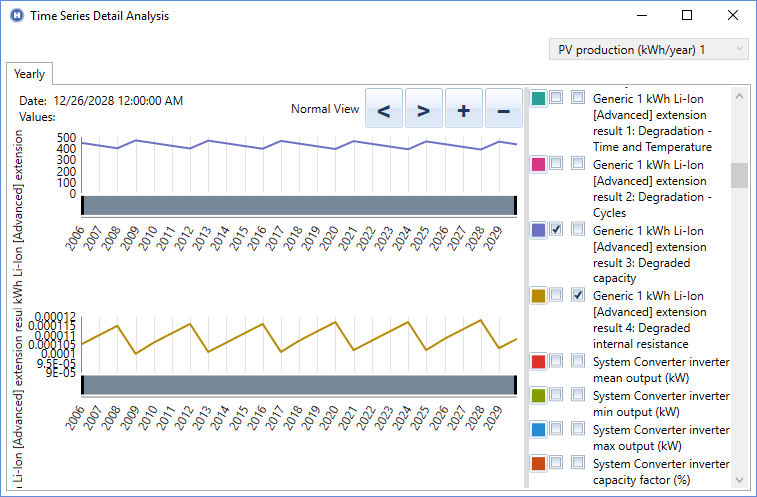Image resolution: width=757 pixels, height=497 pixels.
Task: Zoom out with the minus button
Action: [503, 109]
